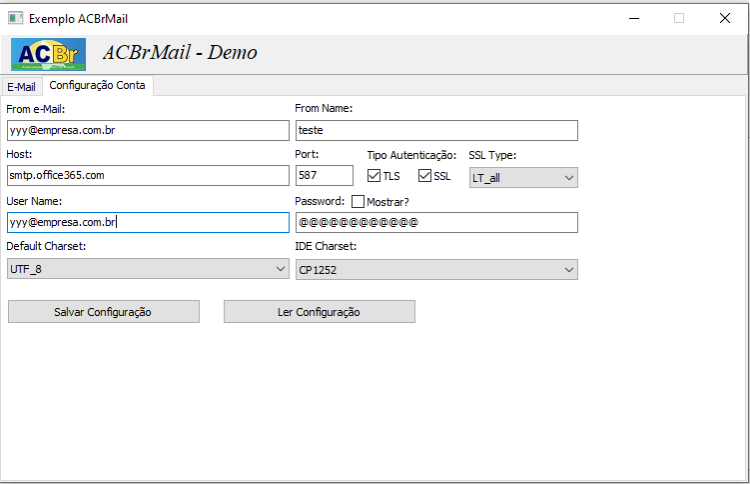Switch to the E-Mail tab
This screenshot has height=484, width=750.
click(22, 87)
